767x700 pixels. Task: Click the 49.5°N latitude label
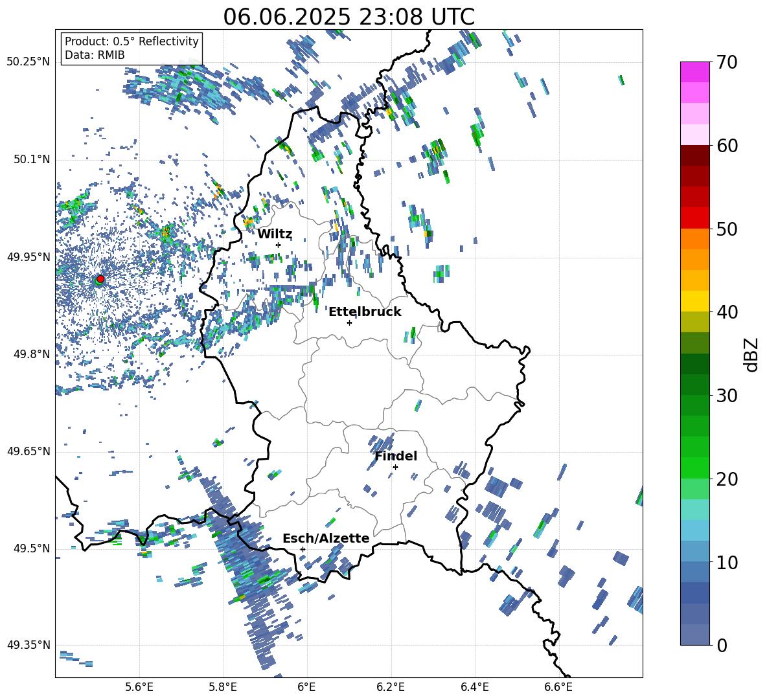tap(31, 548)
